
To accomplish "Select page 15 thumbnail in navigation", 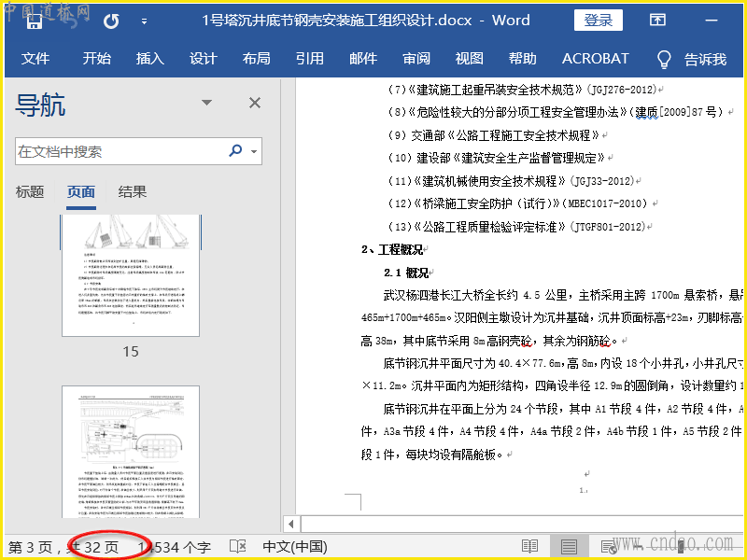I will (131, 275).
